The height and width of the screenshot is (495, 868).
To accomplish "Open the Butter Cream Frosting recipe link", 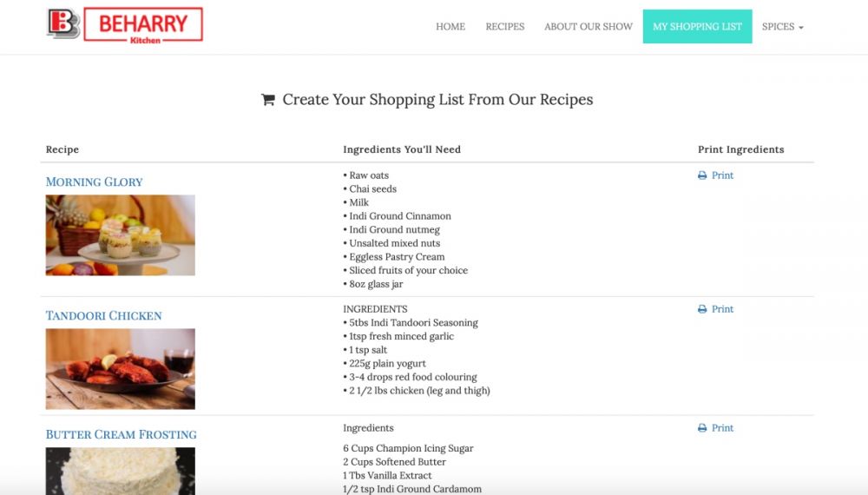I will point(121,435).
